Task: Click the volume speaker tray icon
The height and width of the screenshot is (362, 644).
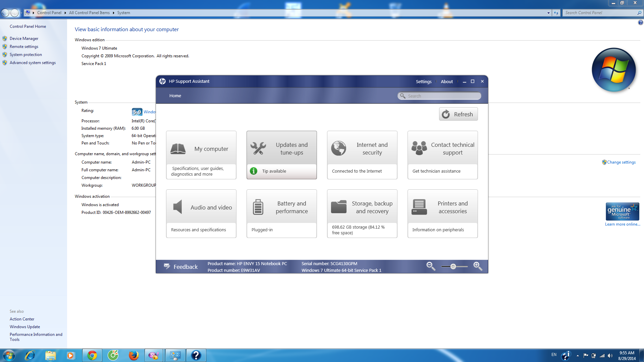Action: pyautogui.click(x=610, y=356)
